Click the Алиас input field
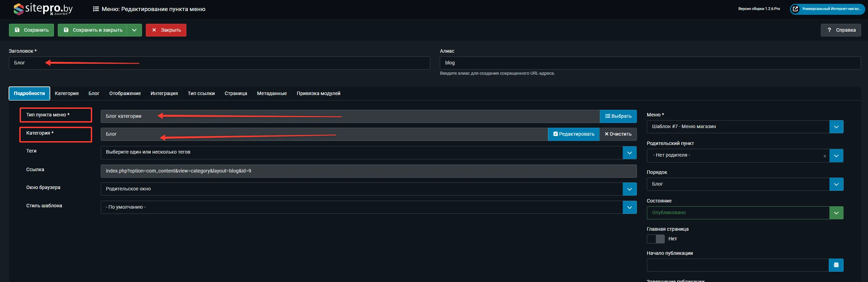This screenshot has height=282, width=868. tap(650, 63)
